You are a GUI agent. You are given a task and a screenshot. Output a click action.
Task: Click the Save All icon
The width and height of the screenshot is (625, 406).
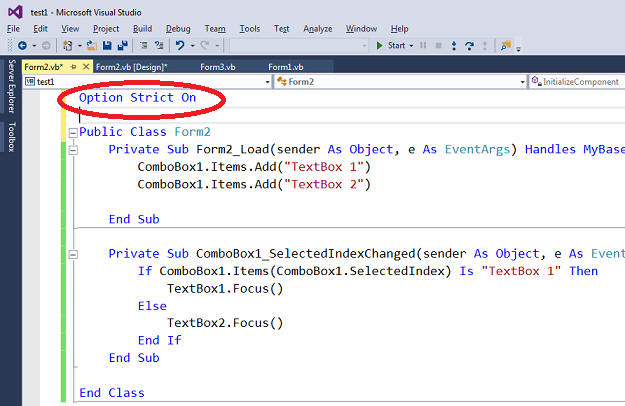121,45
